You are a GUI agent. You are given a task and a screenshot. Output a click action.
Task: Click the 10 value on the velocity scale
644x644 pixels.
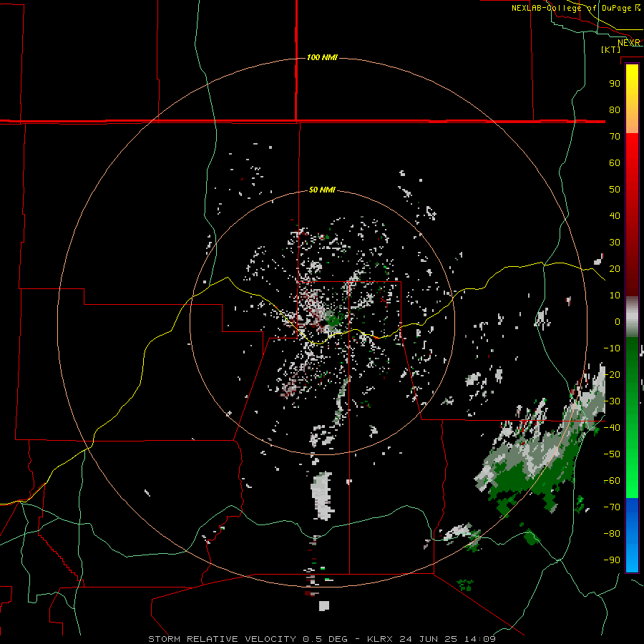[x=615, y=296]
